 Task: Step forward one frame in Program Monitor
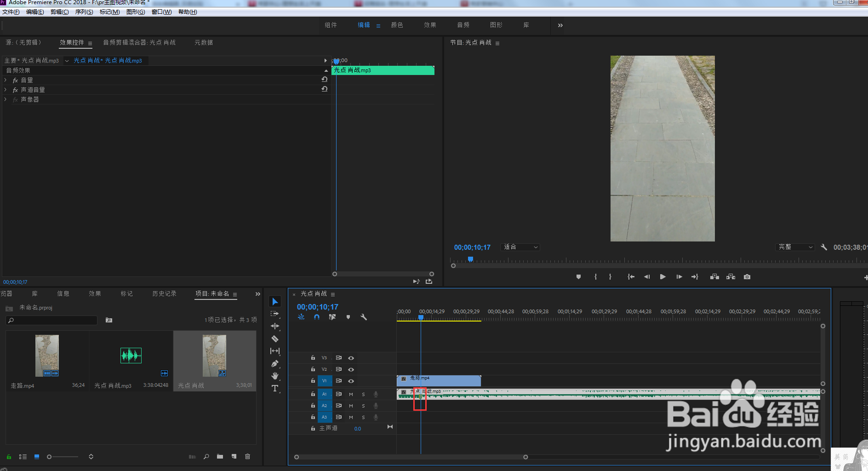tap(679, 277)
